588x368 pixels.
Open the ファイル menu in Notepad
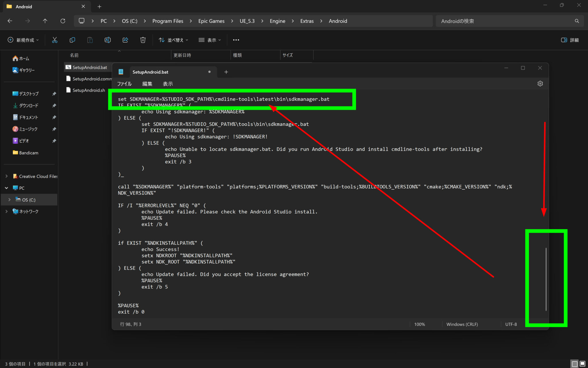point(124,83)
